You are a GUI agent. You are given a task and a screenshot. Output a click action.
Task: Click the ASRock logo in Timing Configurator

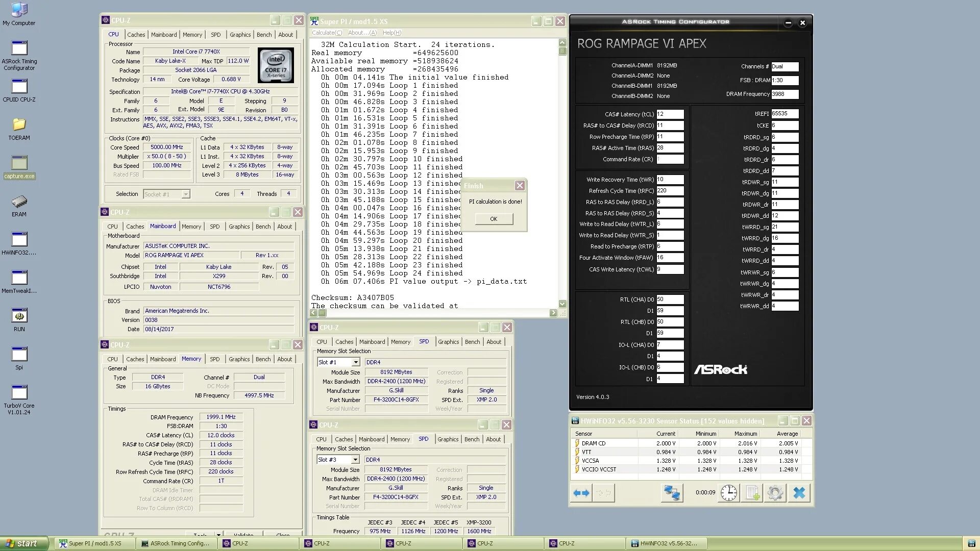pyautogui.click(x=720, y=369)
